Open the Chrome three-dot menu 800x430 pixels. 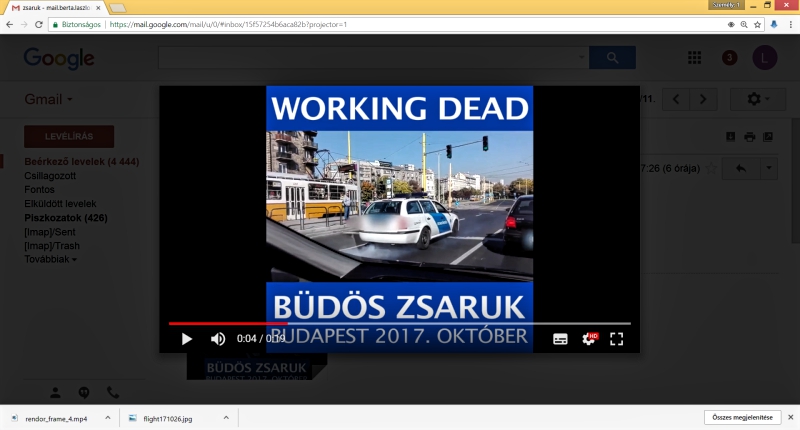tap(791, 24)
